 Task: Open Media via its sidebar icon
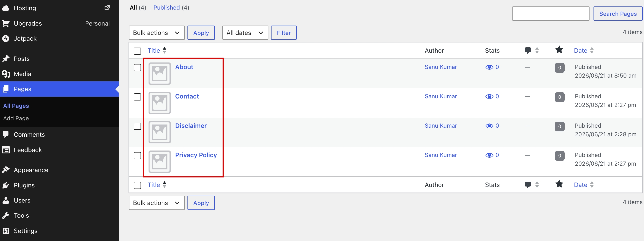point(6,74)
